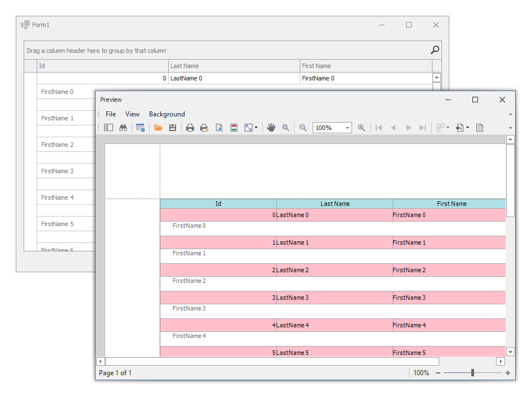Quick print using the printer with lightning icon
532x396 pixels.
click(x=204, y=128)
